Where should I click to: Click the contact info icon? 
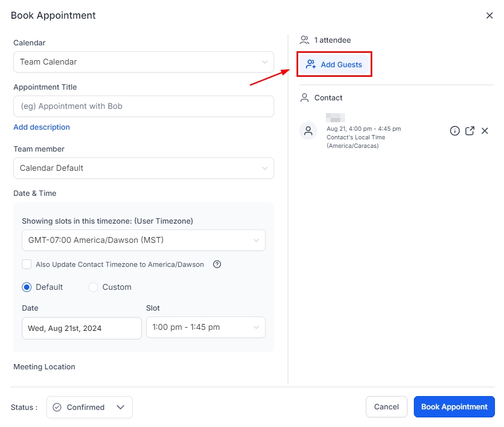454,131
